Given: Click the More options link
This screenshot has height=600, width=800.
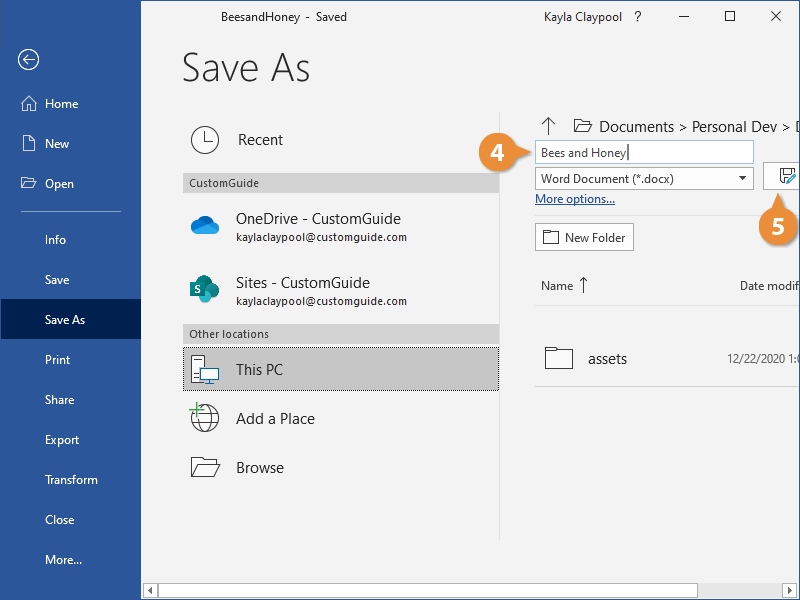Looking at the screenshot, I should point(575,200).
